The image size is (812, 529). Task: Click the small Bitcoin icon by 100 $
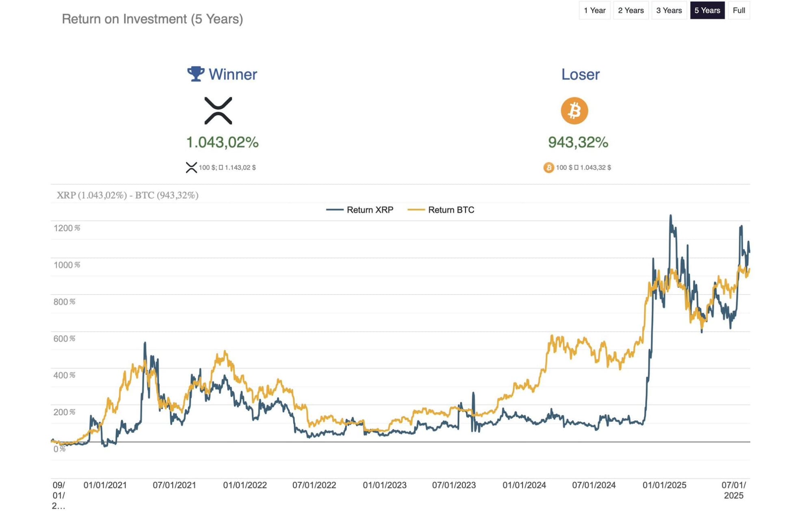[549, 168]
